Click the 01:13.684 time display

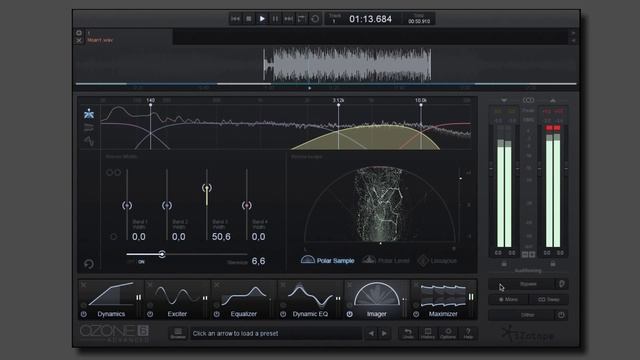pos(370,19)
